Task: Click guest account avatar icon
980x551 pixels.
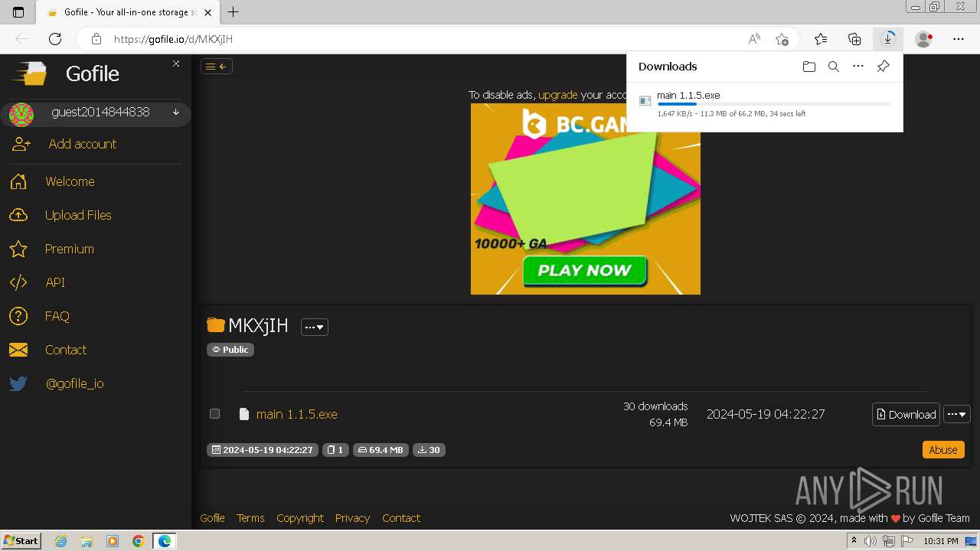Action: 21,115
